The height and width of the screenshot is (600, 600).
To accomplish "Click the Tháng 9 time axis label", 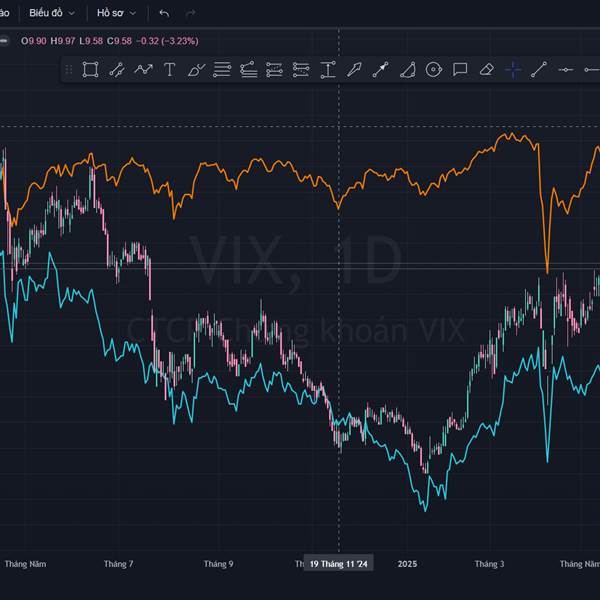I will (218, 564).
